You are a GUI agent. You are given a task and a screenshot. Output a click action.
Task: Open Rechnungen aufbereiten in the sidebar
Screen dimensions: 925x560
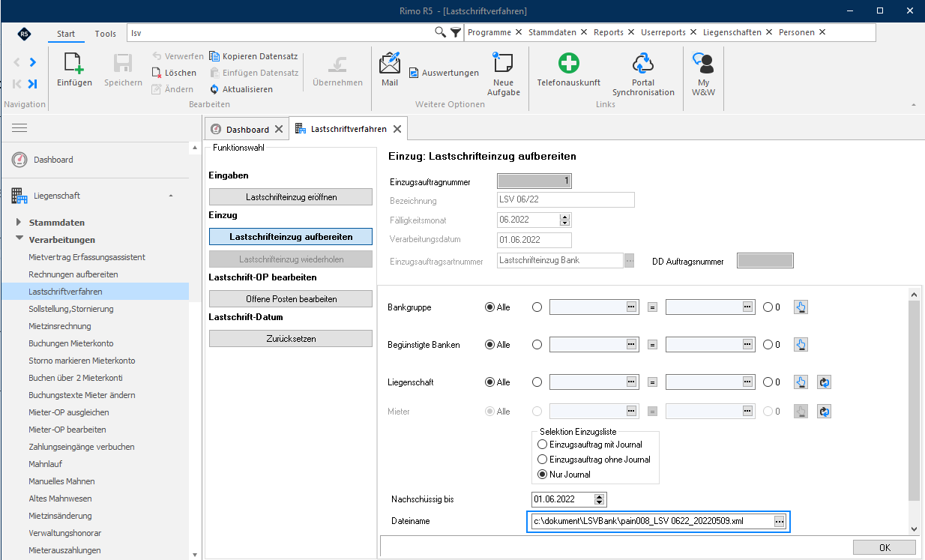[73, 274]
